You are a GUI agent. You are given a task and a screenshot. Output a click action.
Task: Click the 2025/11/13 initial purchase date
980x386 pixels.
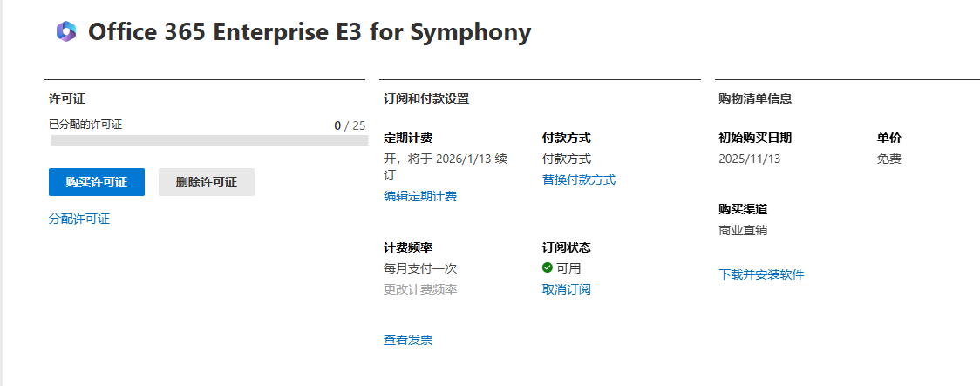[750, 159]
